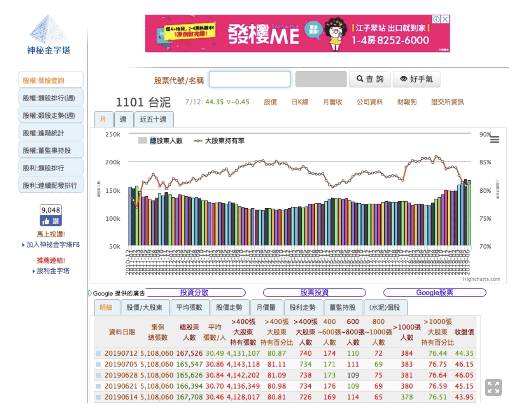Click the fullscreen expand icon
The height and width of the screenshot is (420, 531).
click(x=493, y=387)
